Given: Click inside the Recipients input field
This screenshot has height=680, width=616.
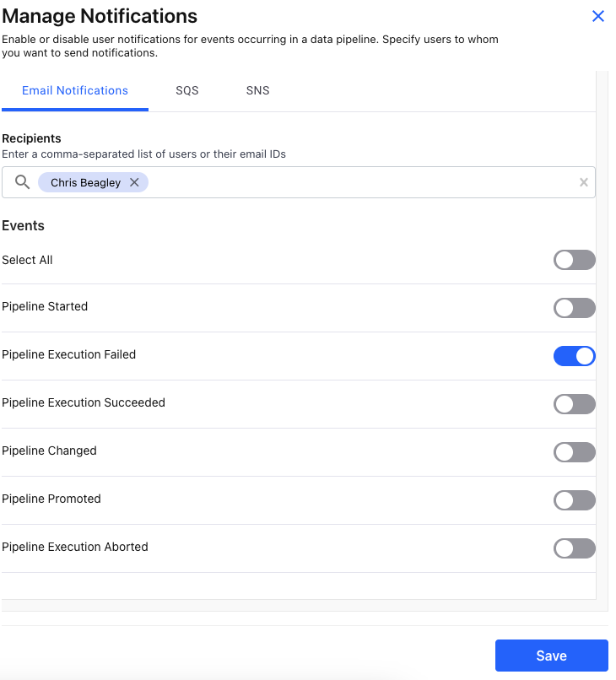Looking at the screenshot, I should coord(354,182).
